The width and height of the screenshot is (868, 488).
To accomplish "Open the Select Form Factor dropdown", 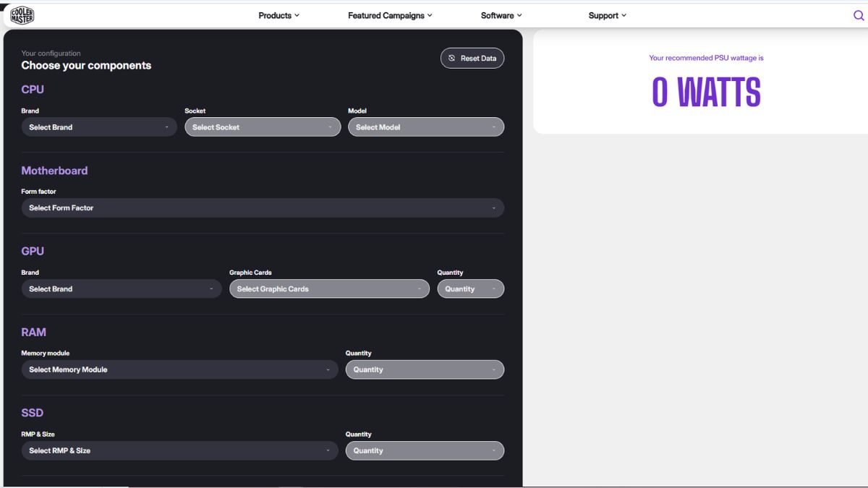I will (x=263, y=208).
